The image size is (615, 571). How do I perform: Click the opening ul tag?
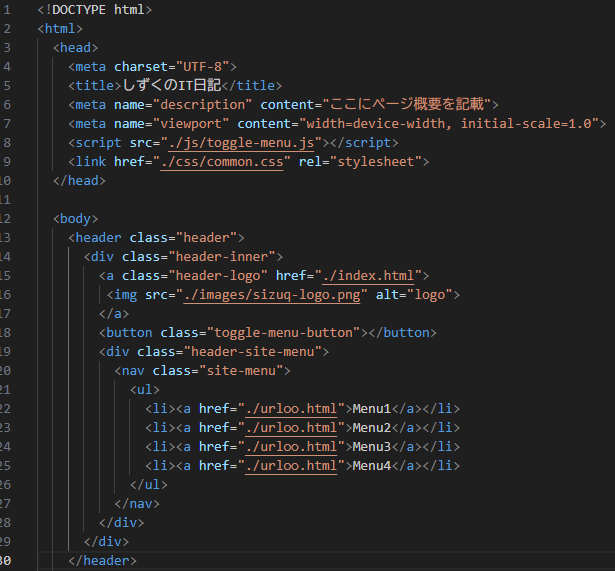click(x=145, y=390)
